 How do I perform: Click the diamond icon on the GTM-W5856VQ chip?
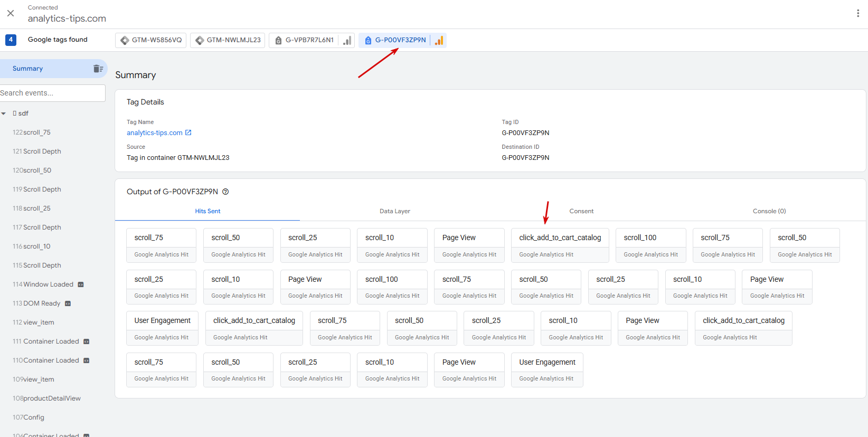[x=125, y=40]
